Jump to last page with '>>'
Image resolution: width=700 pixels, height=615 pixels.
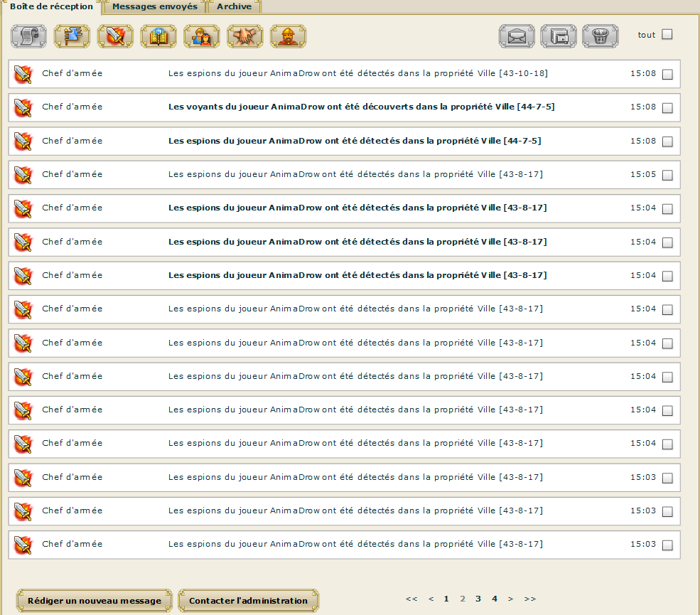tap(529, 599)
